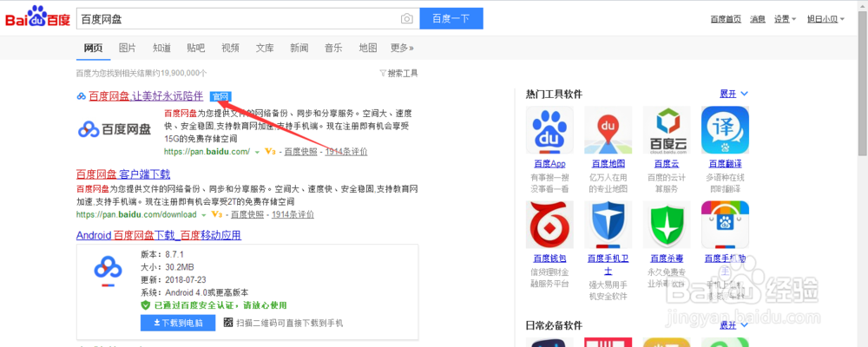Click the 百度钱包 text link
The height and width of the screenshot is (347, 868).
[x=549, y=259]
